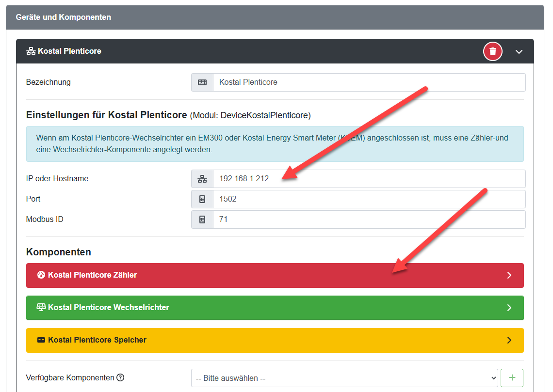
Task: Click the gauge icon on the Zähler row
Action: click(x=41, y=275)
